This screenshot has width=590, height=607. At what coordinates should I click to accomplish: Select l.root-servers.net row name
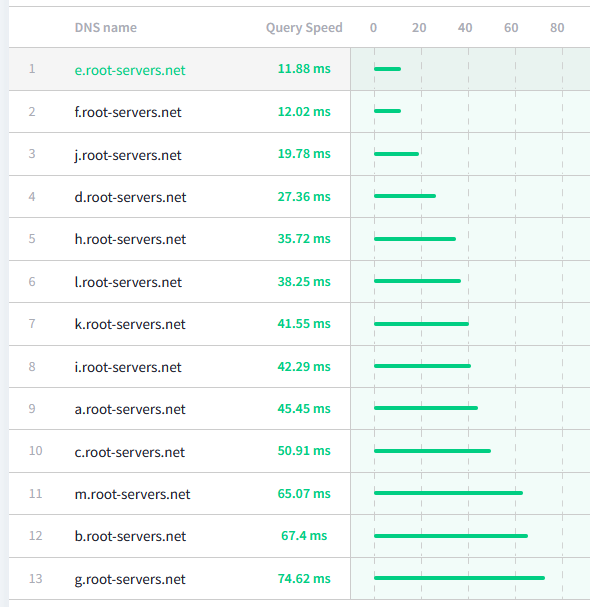(x=128, y=282)
